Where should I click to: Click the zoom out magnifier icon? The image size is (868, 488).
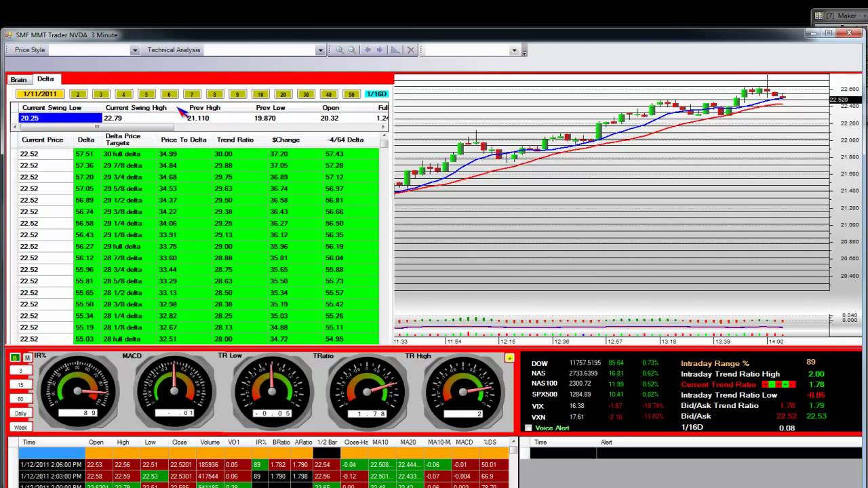352,50
